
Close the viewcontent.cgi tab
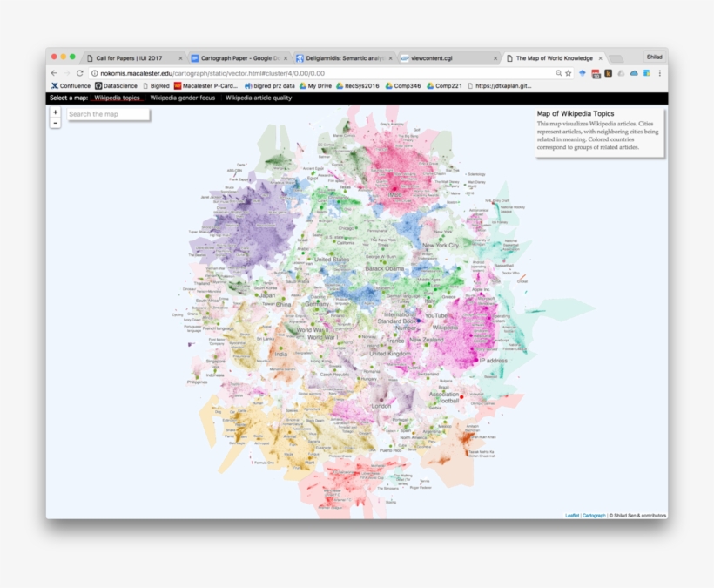tap(495, 58)
